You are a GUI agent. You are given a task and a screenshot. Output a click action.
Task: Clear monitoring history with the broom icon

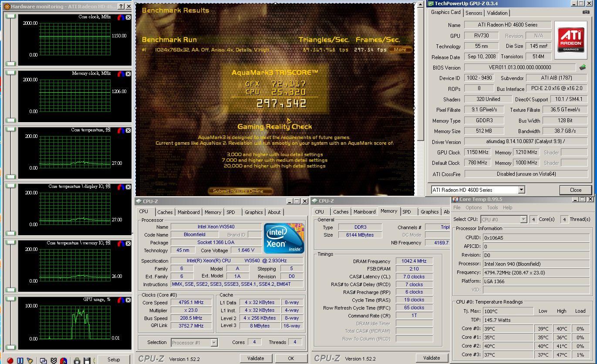(30, 361)
